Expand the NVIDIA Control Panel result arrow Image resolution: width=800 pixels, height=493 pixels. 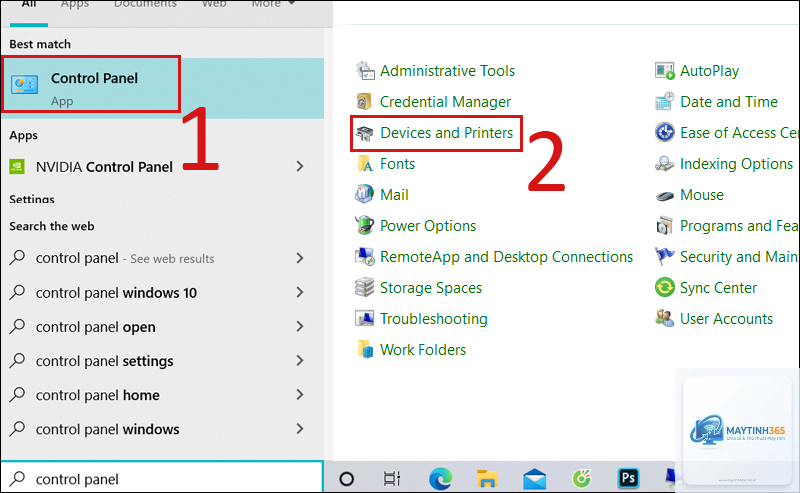tap(300, 166)
